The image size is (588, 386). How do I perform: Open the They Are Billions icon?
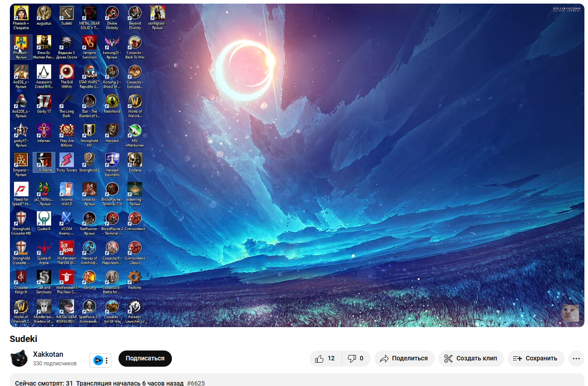point(66,135)
